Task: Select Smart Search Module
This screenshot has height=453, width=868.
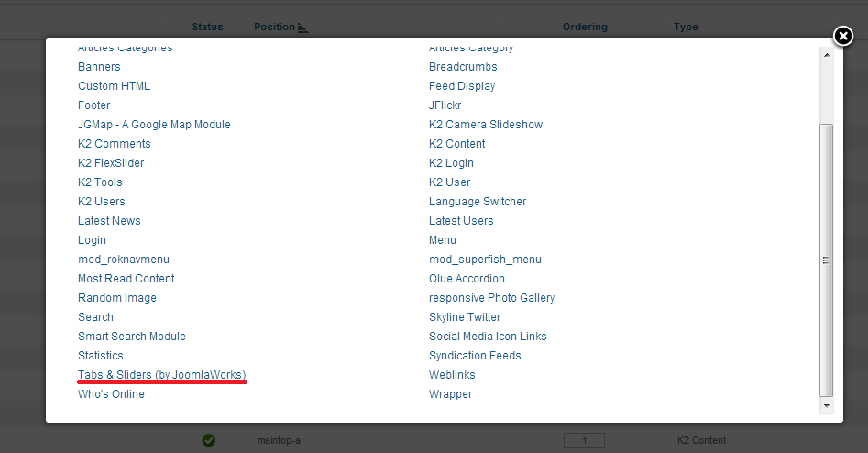Action: point(131,337)
